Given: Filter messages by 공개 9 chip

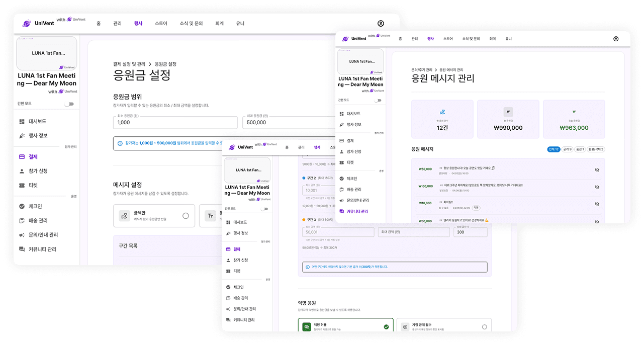Looking at the screenshot, I should 567,149.
